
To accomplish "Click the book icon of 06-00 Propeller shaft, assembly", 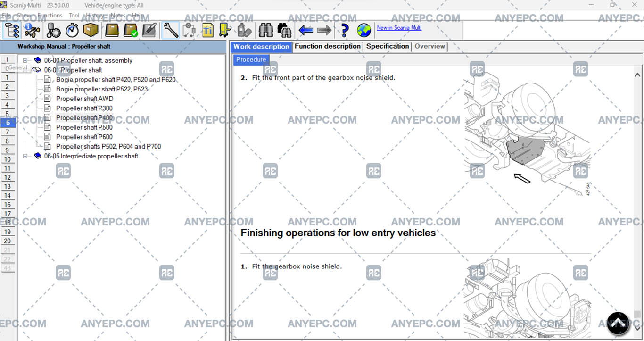I will click(x=38, y=60).
